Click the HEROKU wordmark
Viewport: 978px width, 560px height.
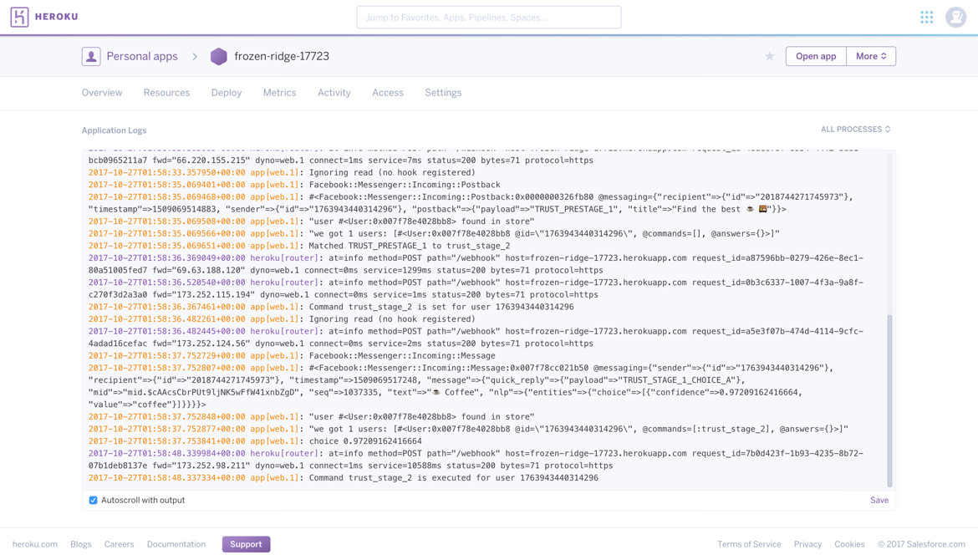pyautogui.click(x=57, y=17)
